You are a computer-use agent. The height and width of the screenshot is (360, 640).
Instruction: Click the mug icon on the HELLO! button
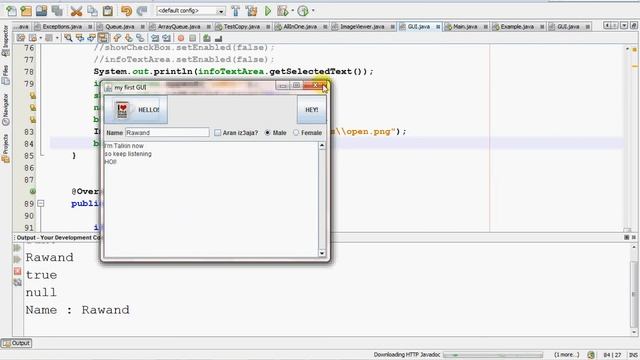(122, 110)
